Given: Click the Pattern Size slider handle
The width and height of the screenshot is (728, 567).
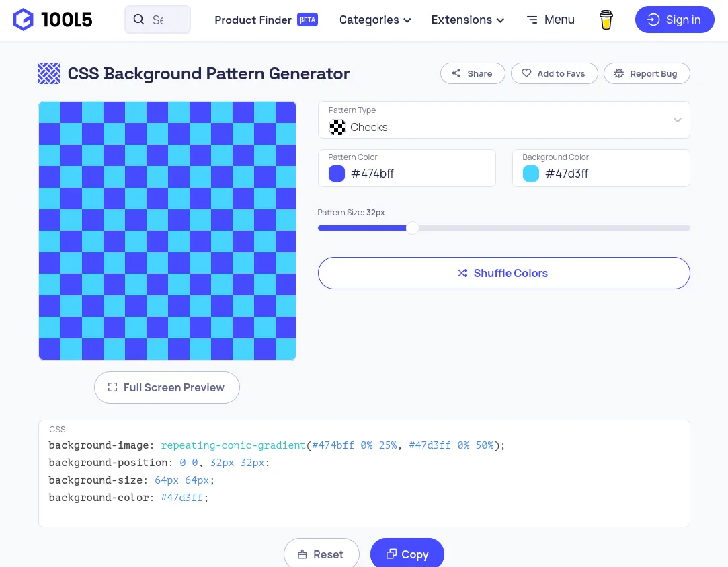Looking at the screenshot, I should (412, 228).
